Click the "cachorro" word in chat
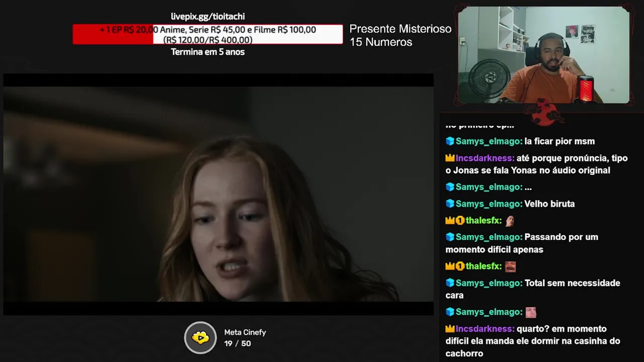The width and height of the screenshot is (644, 362). click(464, 353)
